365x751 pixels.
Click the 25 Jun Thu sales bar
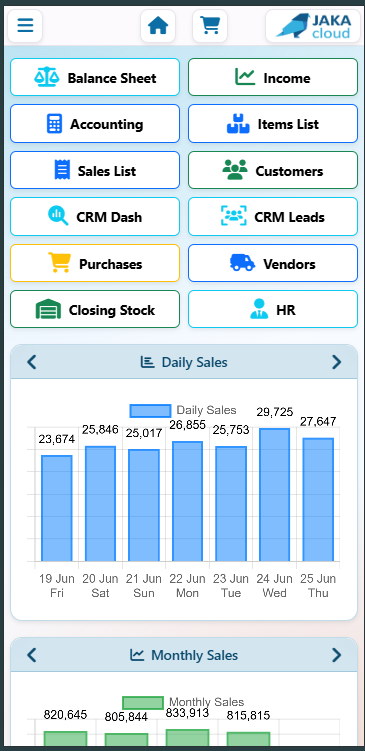point(318,500)
